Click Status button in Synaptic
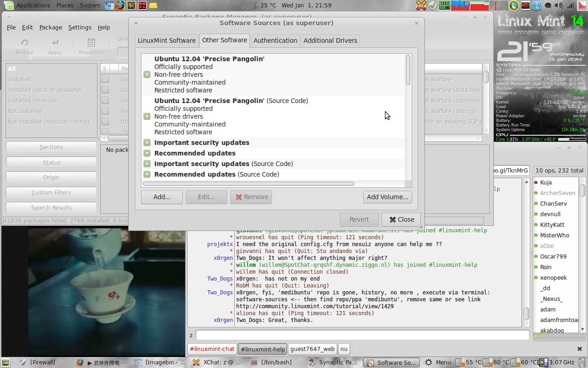 (x=51, y=162)
